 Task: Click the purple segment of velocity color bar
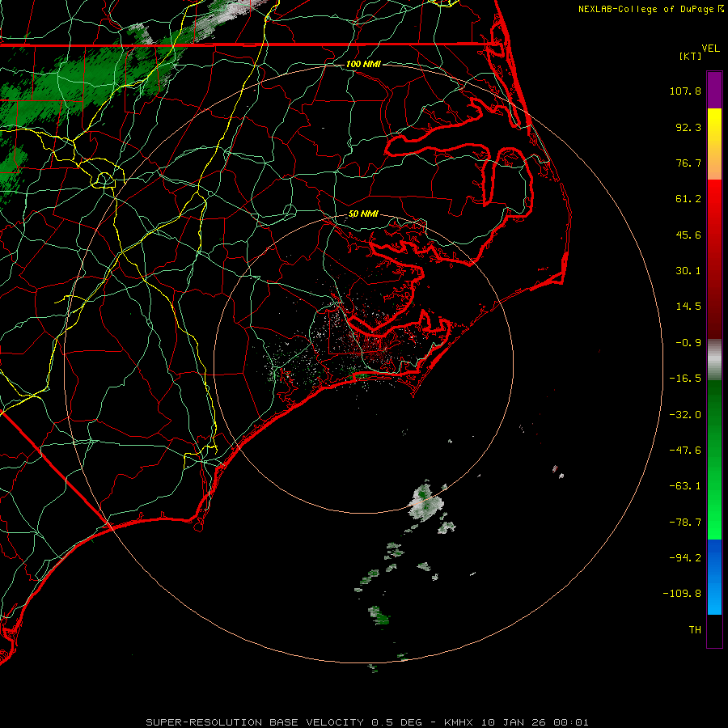pos(714,90)
